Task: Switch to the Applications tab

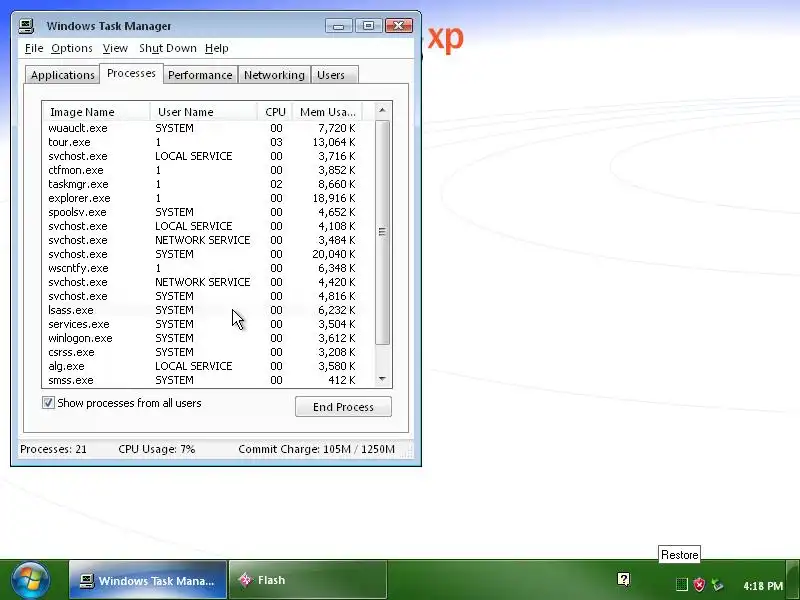Action: click(62, 75)
